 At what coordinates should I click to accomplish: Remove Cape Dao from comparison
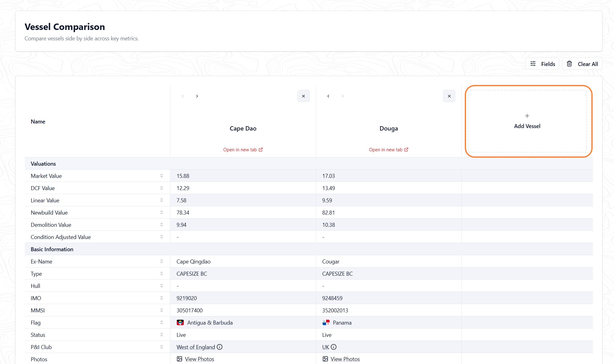(x=303, y=96)
